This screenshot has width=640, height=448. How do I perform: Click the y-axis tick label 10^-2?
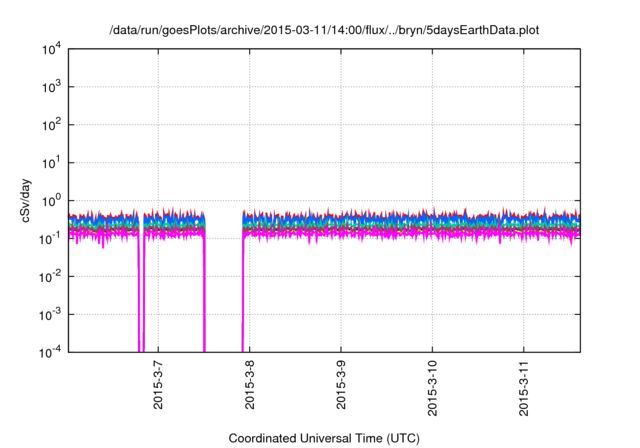pos(51,277)
